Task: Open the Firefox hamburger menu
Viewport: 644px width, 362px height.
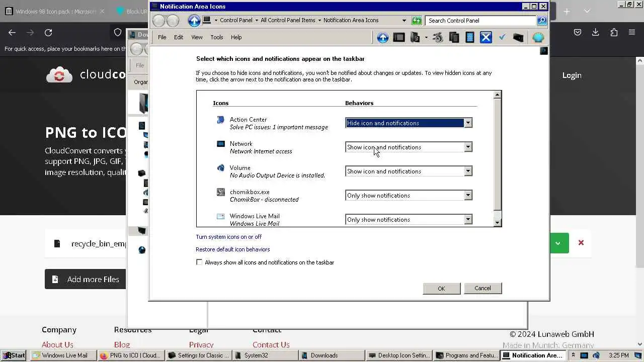Action: pyautogui.click(x=632, y=33)
